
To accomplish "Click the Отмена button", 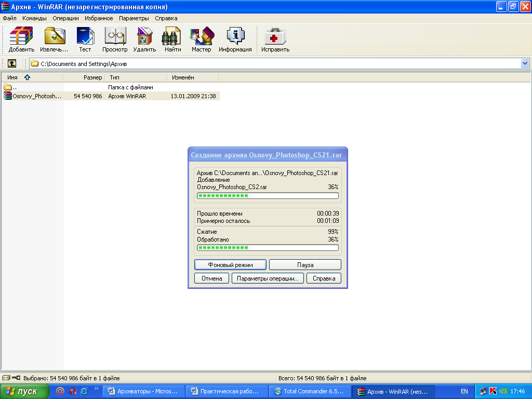I will coord(212,278).
